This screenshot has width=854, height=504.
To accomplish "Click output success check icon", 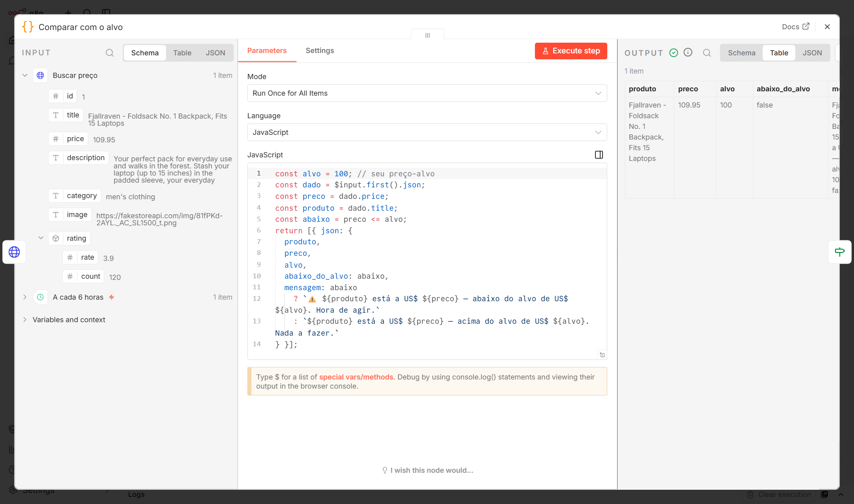I will [674, 53].
